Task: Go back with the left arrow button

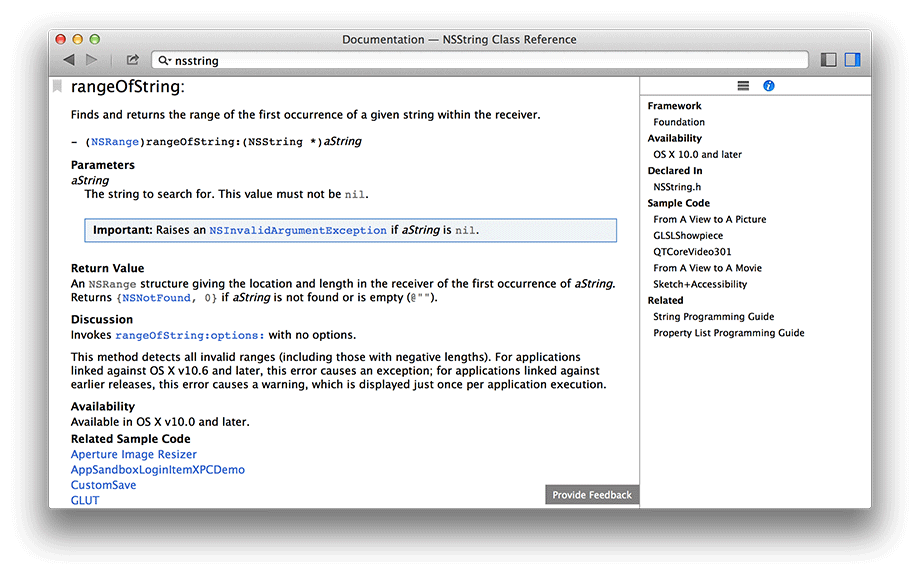Action: tap(69, 60)
